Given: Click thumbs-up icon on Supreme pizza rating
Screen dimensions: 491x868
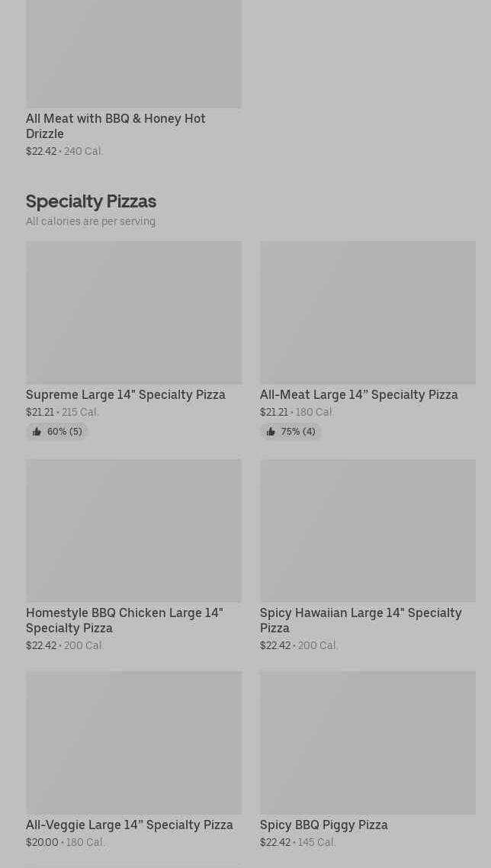Looking at the screenshot, I should click(37, 432).
